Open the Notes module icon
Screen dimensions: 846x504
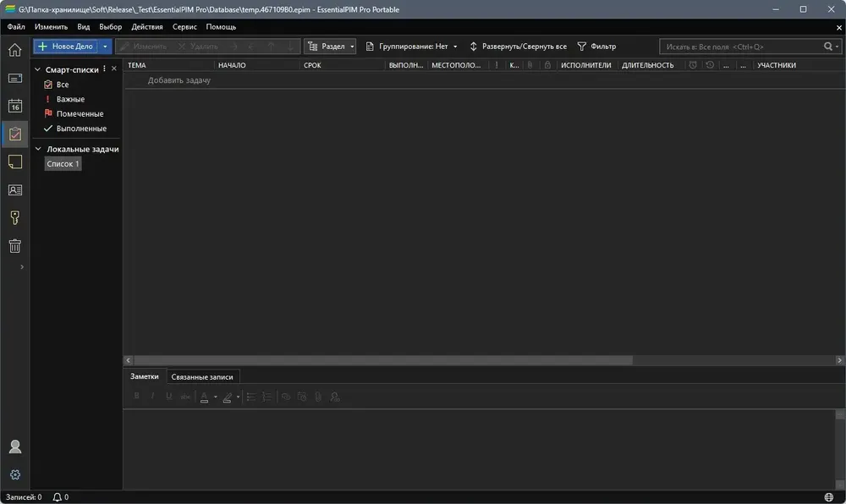pyautogui.click(x=15, y=162)
